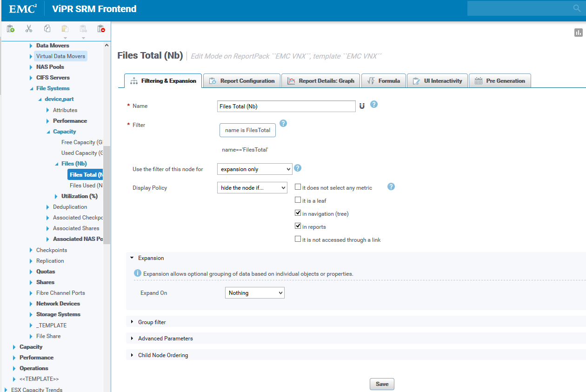Viewport: 586px width, 392px height.
Task: Check the 'it is a leaf' box
Action: (298, 200)
